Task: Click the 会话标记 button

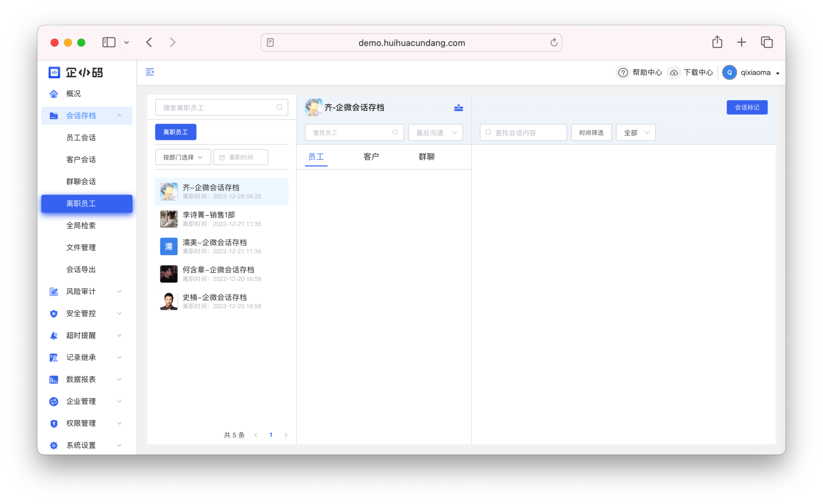Action: [747, 107]
